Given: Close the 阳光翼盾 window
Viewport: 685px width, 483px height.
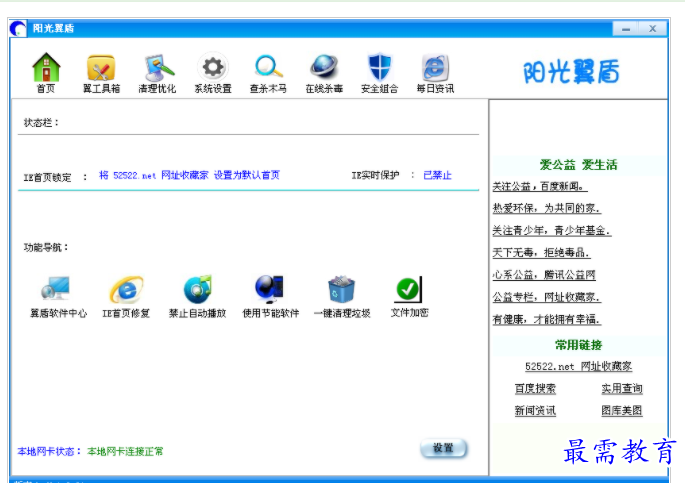Looking at the screenshot, I should pos(653,29).
